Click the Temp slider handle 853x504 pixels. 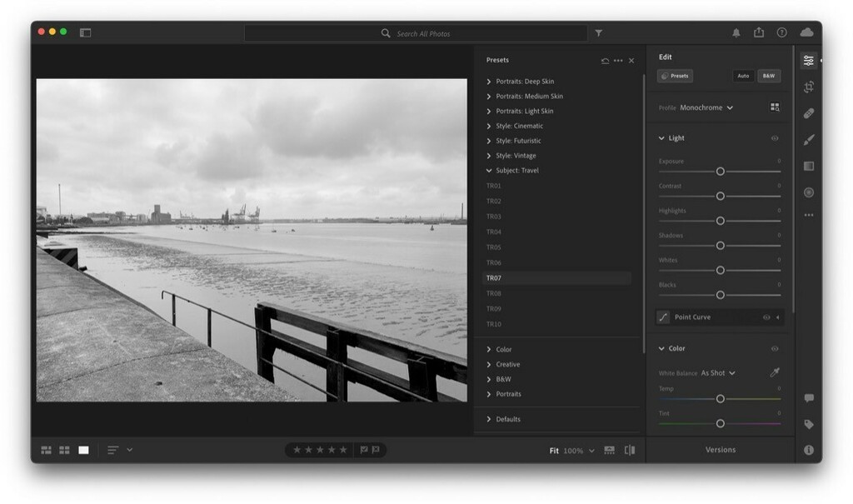click(x=721, y=399)
